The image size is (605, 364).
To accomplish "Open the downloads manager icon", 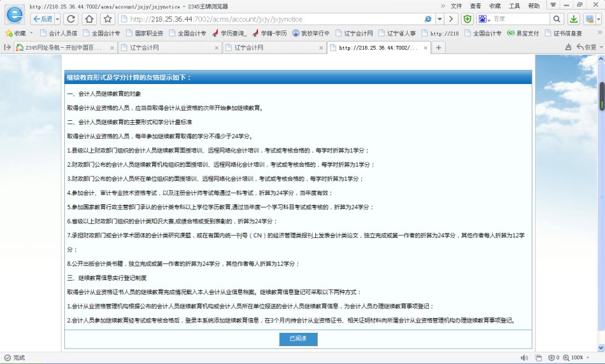I will [574, 19].
